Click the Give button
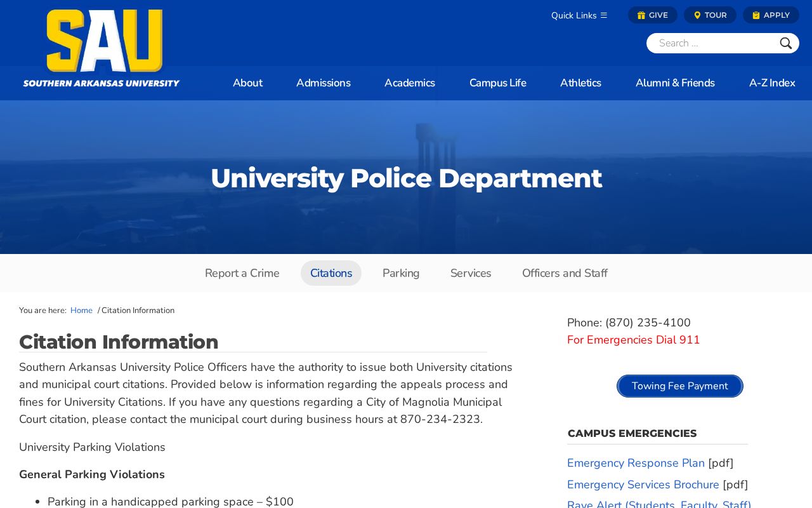 tap(653, 15)
